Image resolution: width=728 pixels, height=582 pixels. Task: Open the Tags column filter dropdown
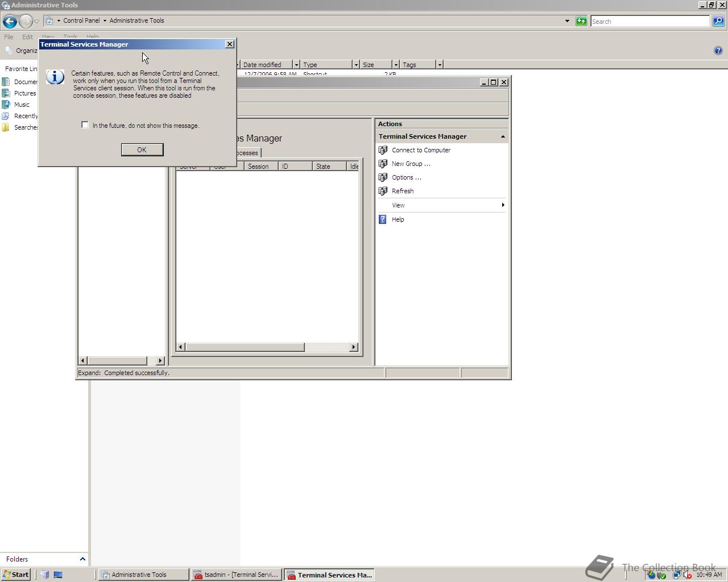coord(440,65)
